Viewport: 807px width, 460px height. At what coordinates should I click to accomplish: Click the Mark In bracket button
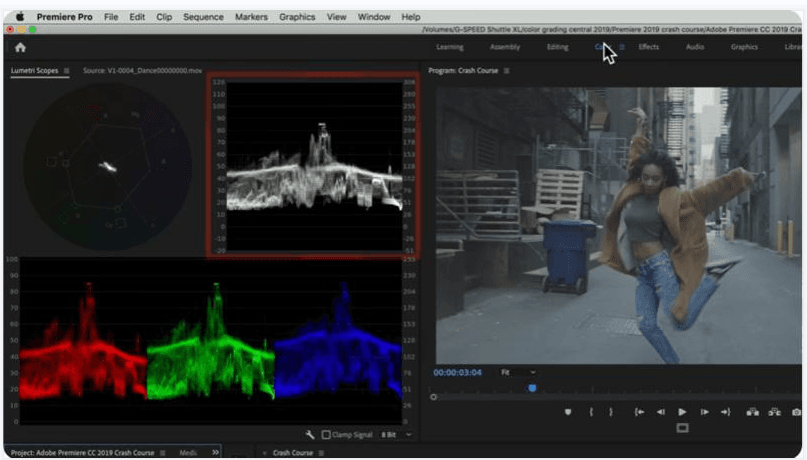591,412
